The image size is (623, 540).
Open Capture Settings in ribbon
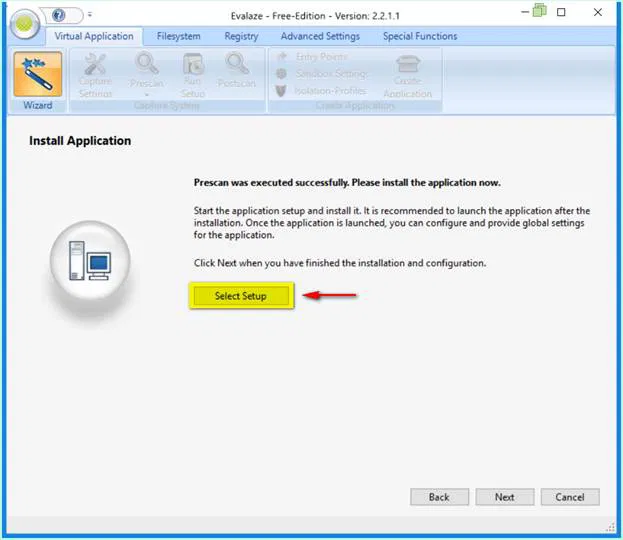(95, 75)
